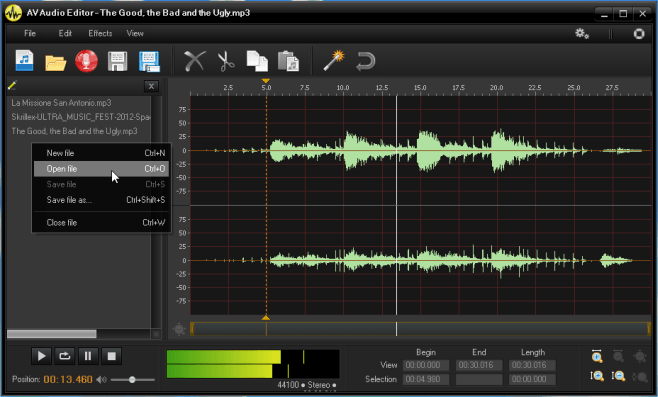This screenshot has height=397, width=658.
Task: Click the dimmed icon right of vertical zoom out
Action: [640, 376]
